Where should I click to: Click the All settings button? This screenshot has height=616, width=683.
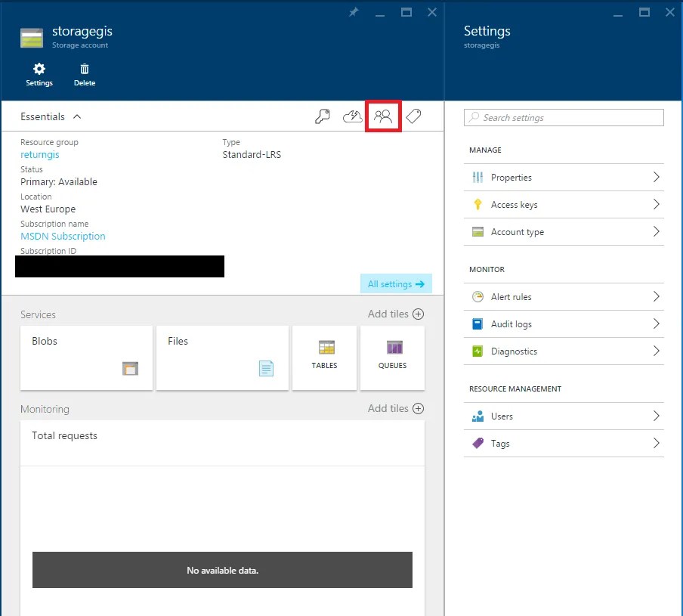[396, 283]
